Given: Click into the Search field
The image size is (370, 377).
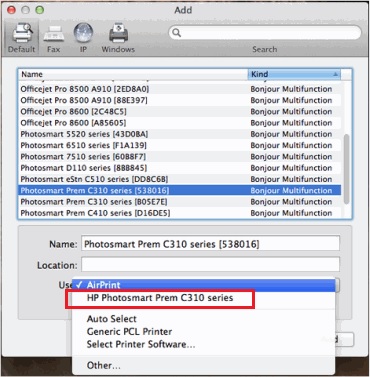Looking at the screenshot, I should (x=265, y=33).
